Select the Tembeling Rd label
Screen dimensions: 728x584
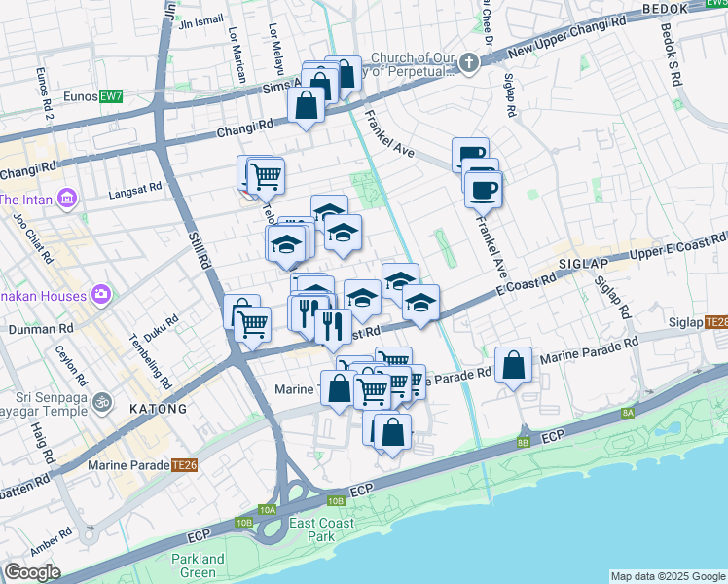(151, 362)
